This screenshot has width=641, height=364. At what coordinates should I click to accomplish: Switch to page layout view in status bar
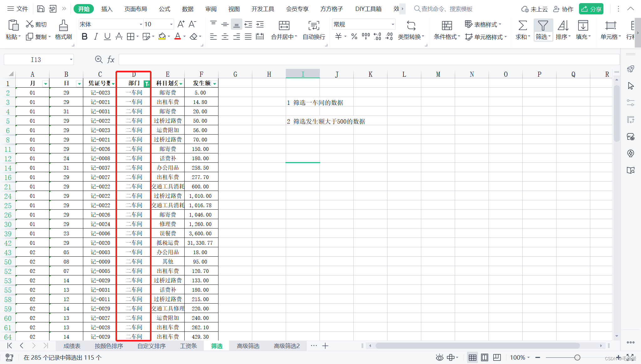point(485,357)
